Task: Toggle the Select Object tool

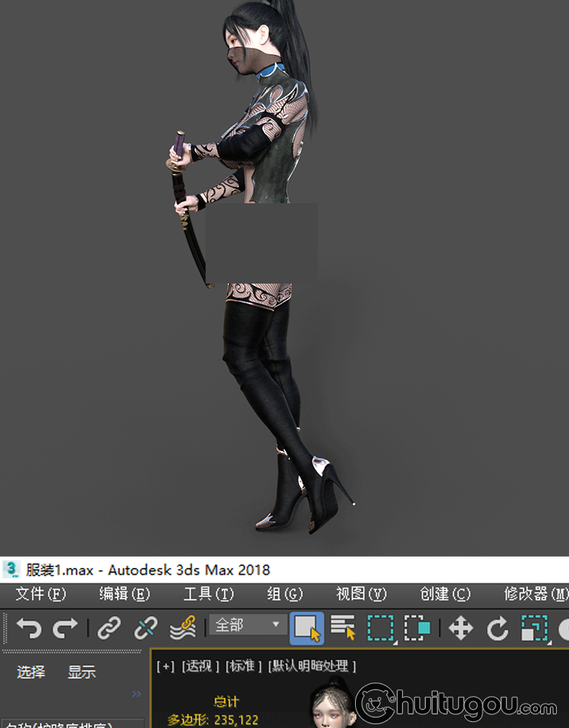Action: click(307, 628)
